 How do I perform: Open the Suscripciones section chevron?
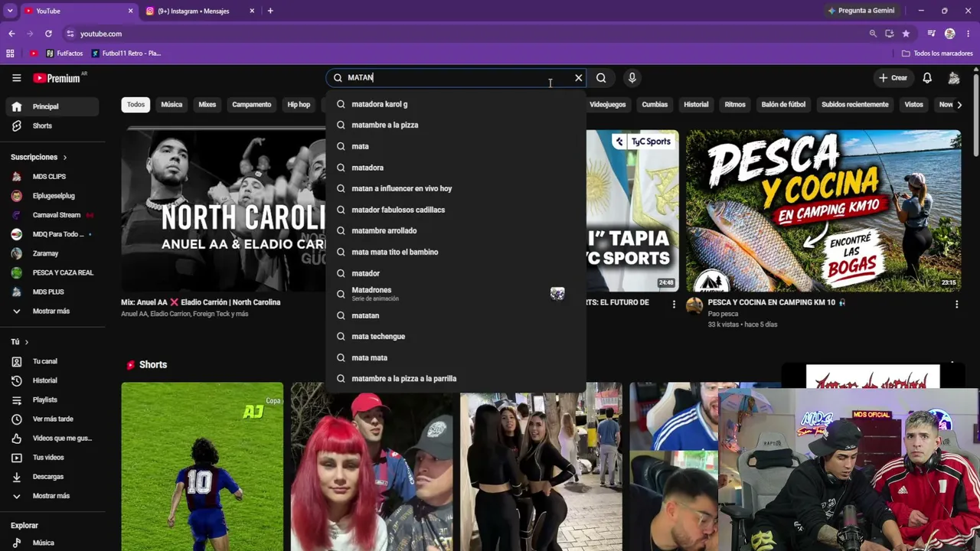tap(64, 157)
